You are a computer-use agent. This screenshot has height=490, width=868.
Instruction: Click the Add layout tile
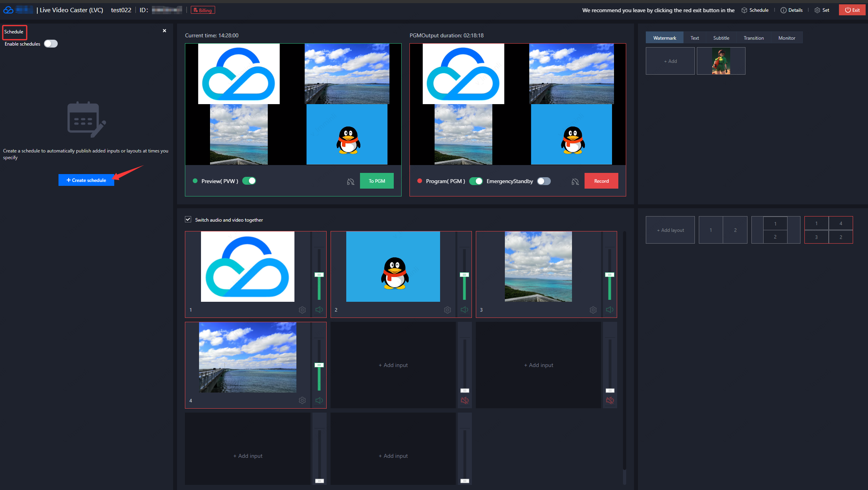click(670, 230)
